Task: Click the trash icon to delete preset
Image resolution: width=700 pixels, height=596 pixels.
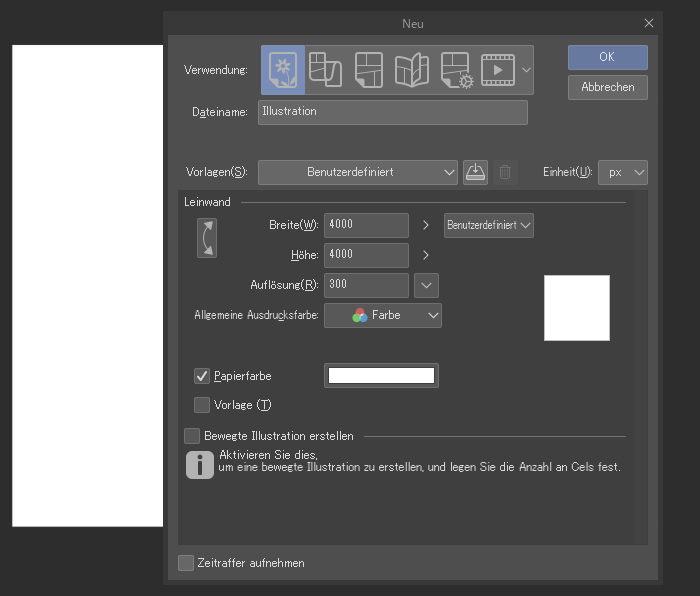Action: 505,172
